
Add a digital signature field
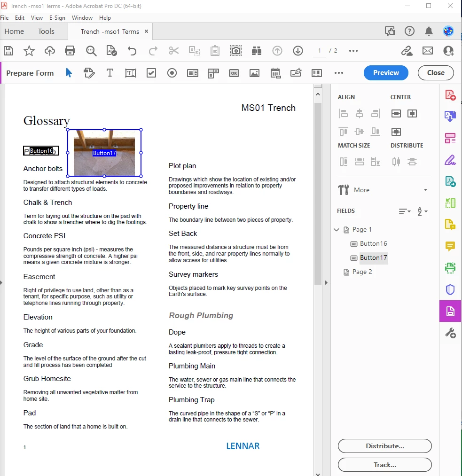(296, 73)
